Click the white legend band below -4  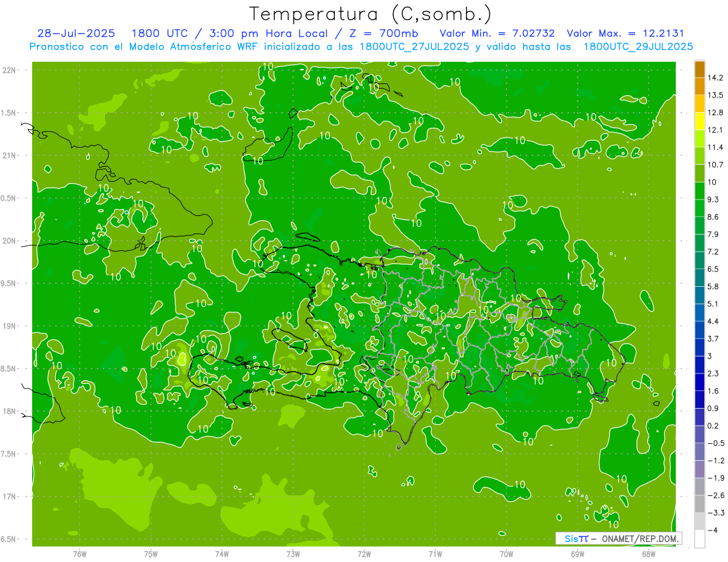[699, 539]
